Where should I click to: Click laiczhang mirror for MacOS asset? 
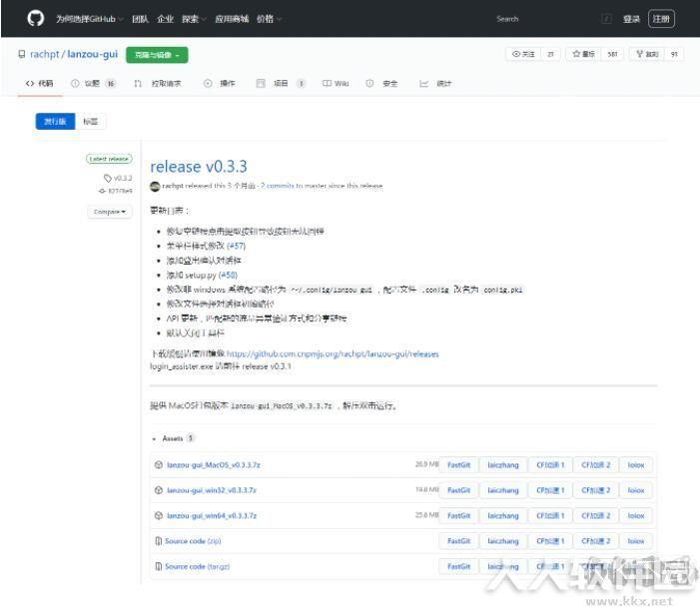tap(503, 465)
